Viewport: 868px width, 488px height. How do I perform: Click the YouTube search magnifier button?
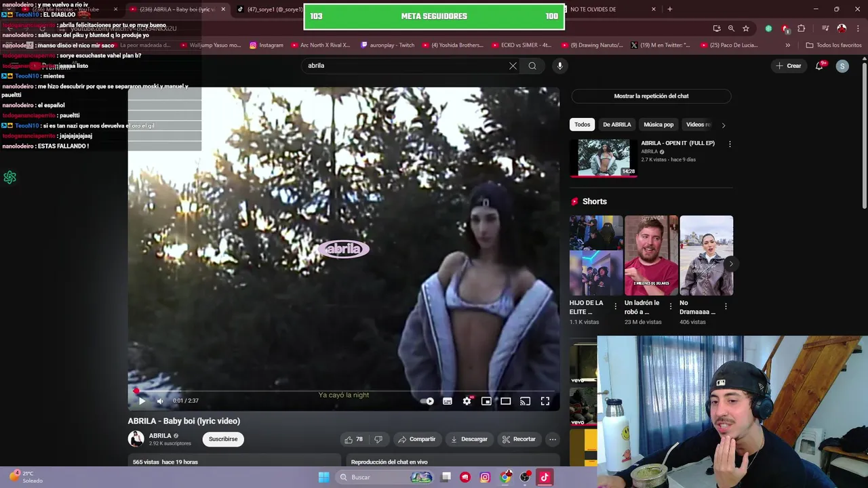[x=532, y=66]
